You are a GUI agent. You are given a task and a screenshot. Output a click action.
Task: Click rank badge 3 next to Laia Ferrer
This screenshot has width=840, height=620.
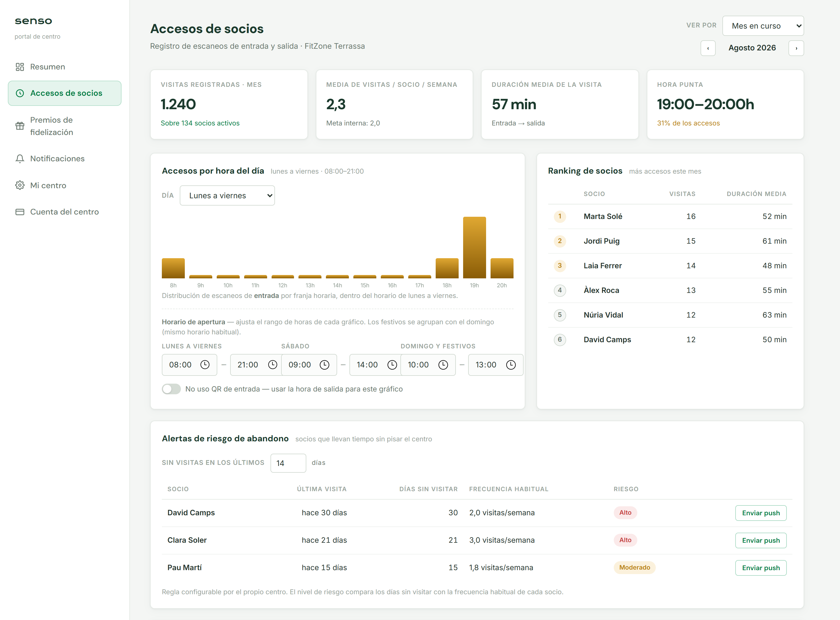coord(560,266)
